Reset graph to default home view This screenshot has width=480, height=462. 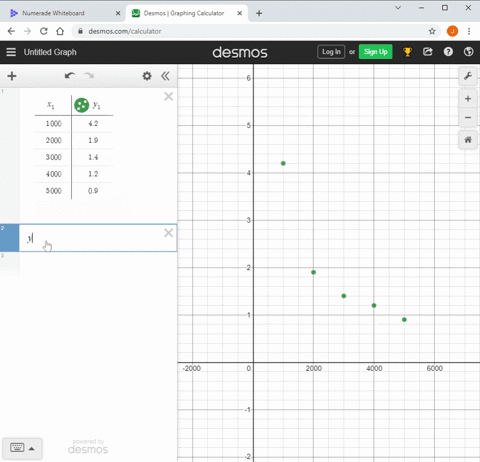[468, 140]
